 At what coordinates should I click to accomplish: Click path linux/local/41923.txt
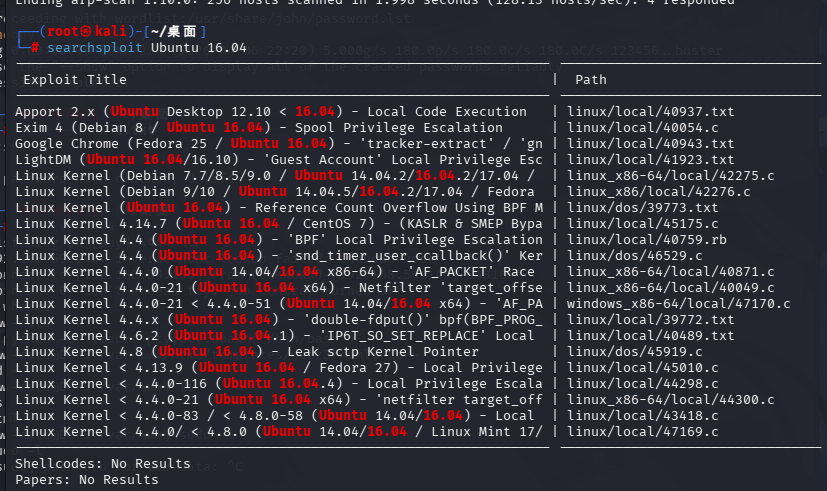pyautogui.click(x=650, y=160)
